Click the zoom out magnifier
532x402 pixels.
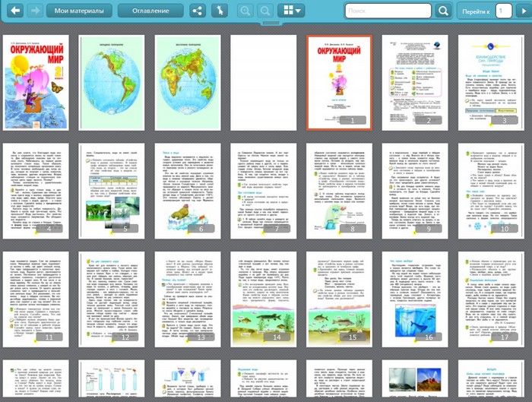coord(265,11)
